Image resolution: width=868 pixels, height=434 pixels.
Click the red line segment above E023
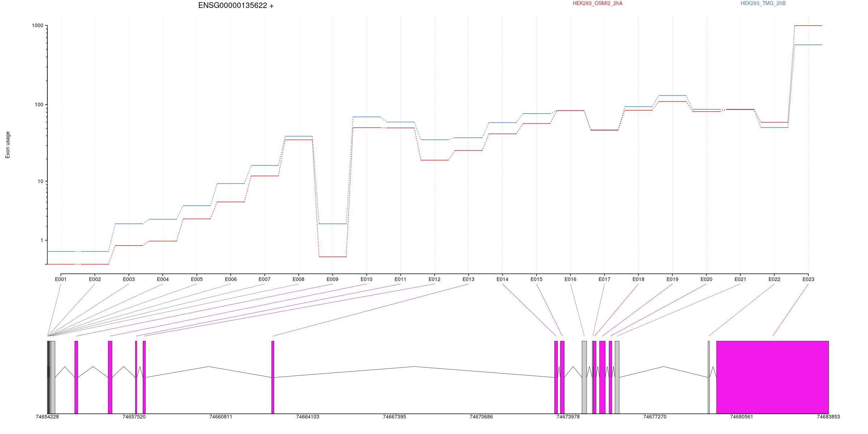coord(808,26)
